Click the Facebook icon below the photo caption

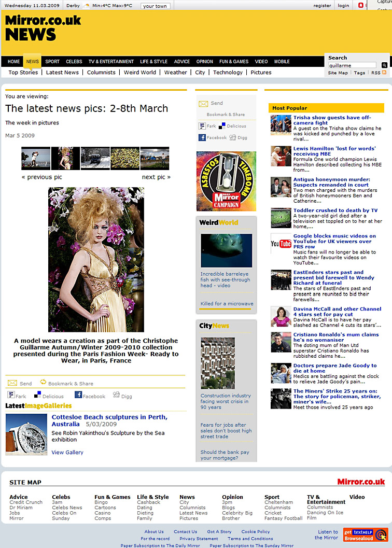[78, 396]
